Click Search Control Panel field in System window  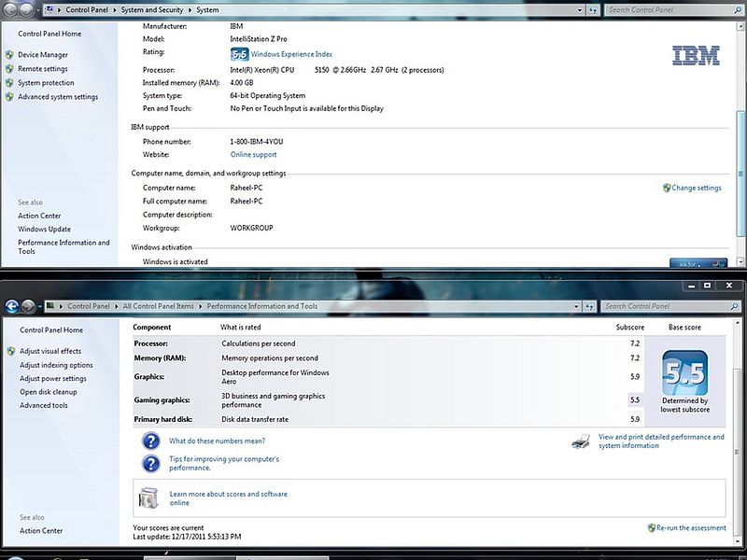pos(673,9)
